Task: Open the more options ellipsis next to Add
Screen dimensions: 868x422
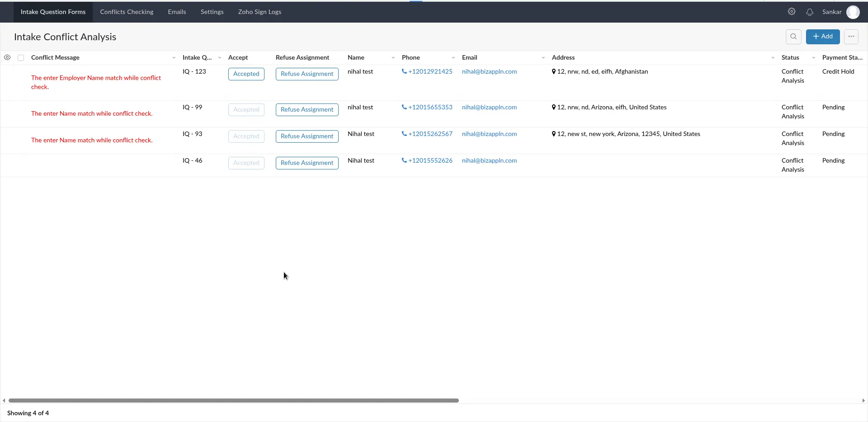Action: pyautogui.click(x=852, y=37)
